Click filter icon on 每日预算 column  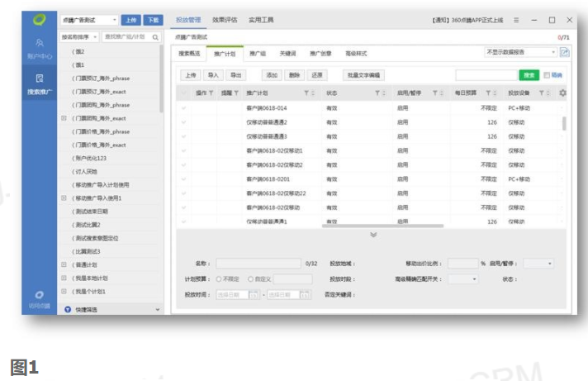point(488,93)
